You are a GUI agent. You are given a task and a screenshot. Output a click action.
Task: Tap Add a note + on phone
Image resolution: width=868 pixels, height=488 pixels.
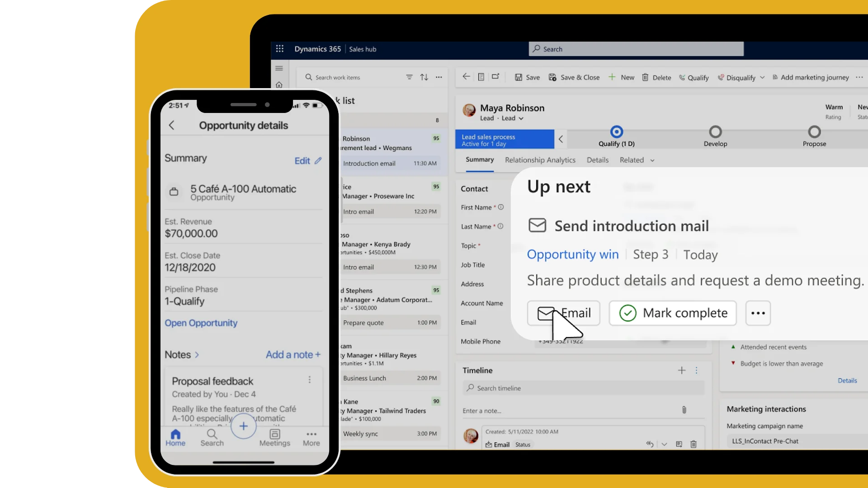[x=293, y=355]
